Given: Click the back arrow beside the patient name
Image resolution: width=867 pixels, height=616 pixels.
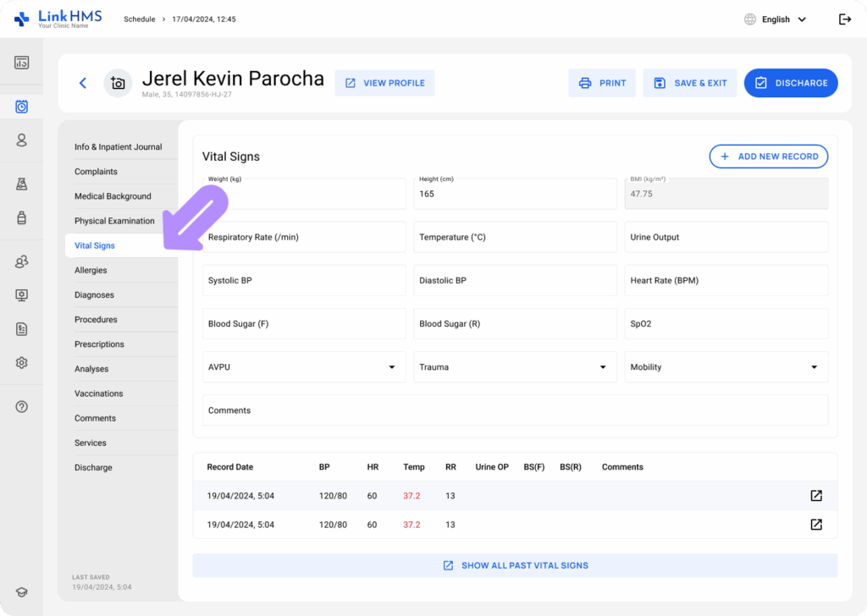Looking at the screenshot, I should pyautogui.click(x=83, y=83).
